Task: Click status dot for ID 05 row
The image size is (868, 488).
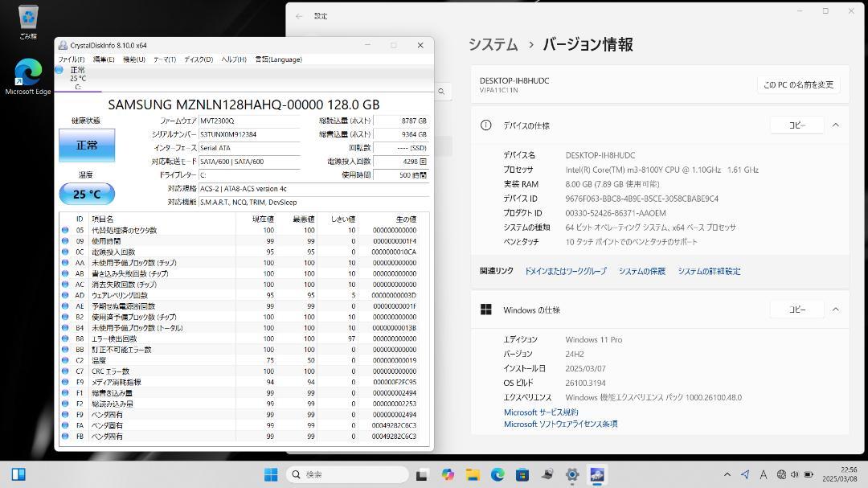Action: pos(65,230)
